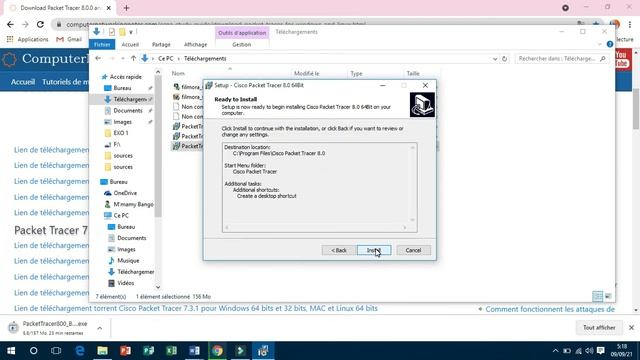The image size is (640, 360).
Task: Click the Accueil link on the website
Action: pyautogui.click(x=23, y=82)
